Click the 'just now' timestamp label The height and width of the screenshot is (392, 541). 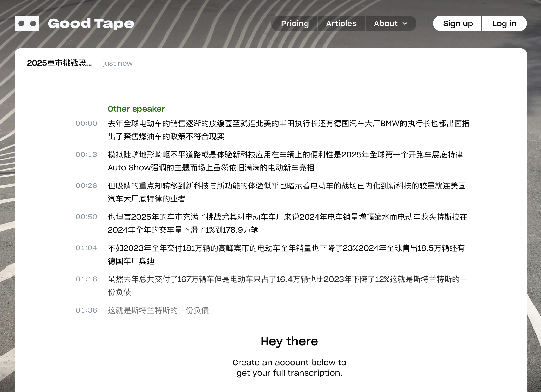pos(118,63)
